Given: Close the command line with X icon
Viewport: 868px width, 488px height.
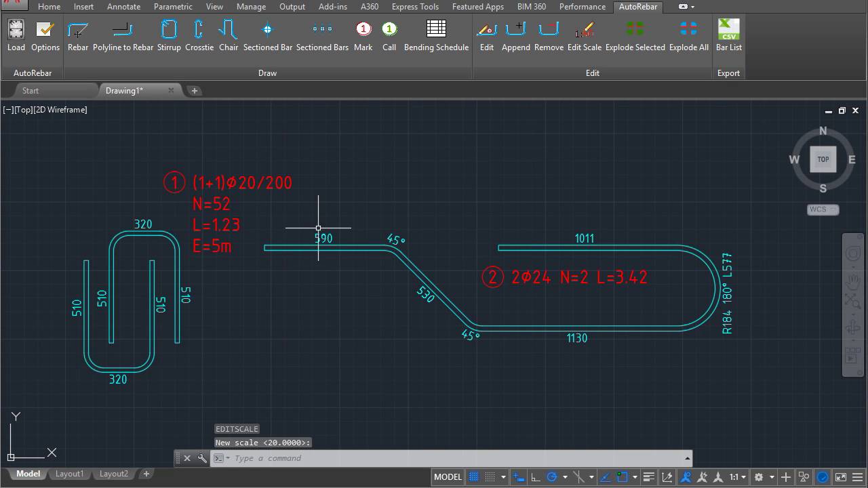Looking at the screenshot, I should coord(187,458).
